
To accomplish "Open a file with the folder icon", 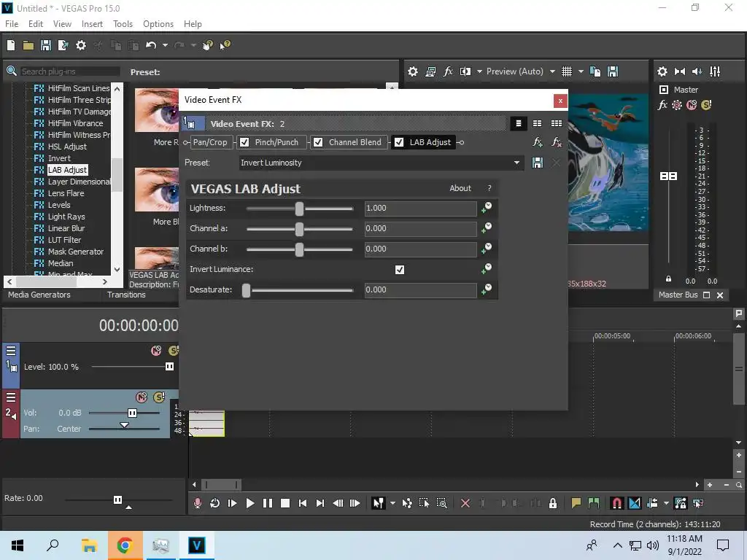I will pyautogui.click(x=28, y=45).
